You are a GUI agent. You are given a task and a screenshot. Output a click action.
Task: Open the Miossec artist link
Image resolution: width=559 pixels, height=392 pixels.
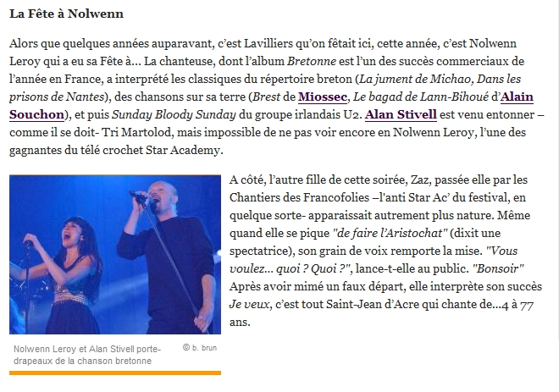[323, 97]
